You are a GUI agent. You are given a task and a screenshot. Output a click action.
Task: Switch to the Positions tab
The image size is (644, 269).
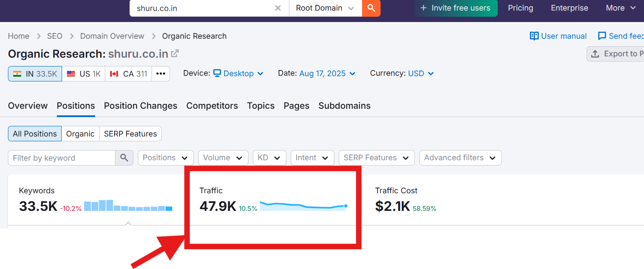(76, 106)
